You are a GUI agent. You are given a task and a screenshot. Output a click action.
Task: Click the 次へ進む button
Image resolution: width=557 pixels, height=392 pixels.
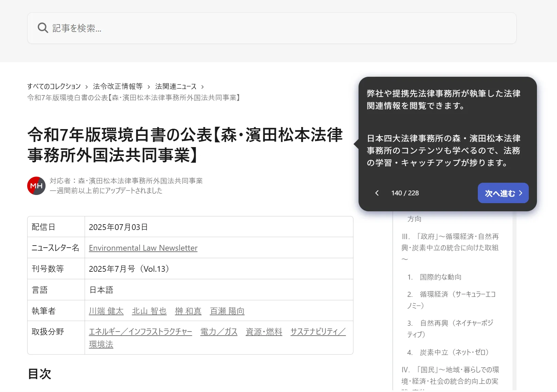pyautogui.click(x=503, y=193)
